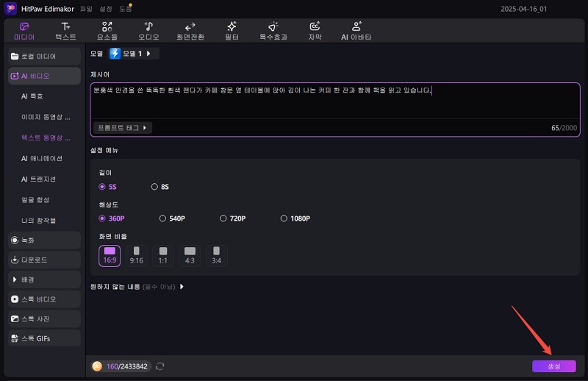The height and width of the screenshot is (381, 588).
Task: Open the 미디어 (Media) tab
Action: click(x=24, y=31)
